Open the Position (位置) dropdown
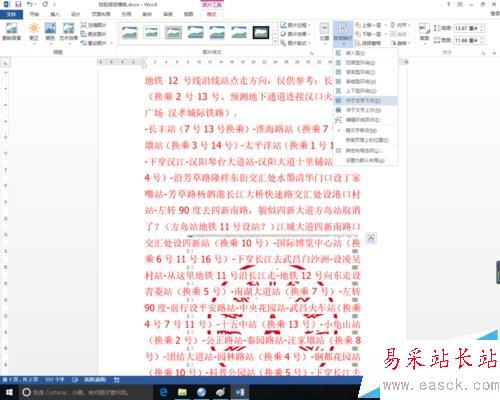The image size is (500, 400). click(324, 33)
